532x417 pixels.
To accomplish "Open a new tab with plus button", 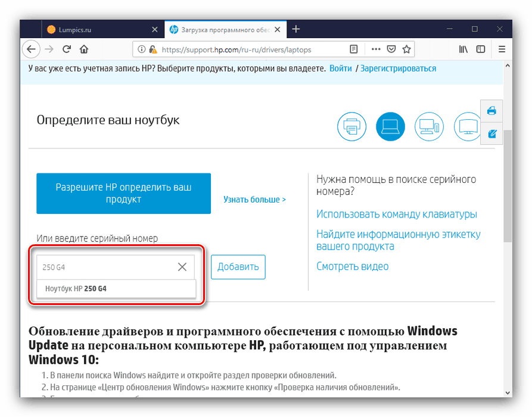I will point(296,30).
